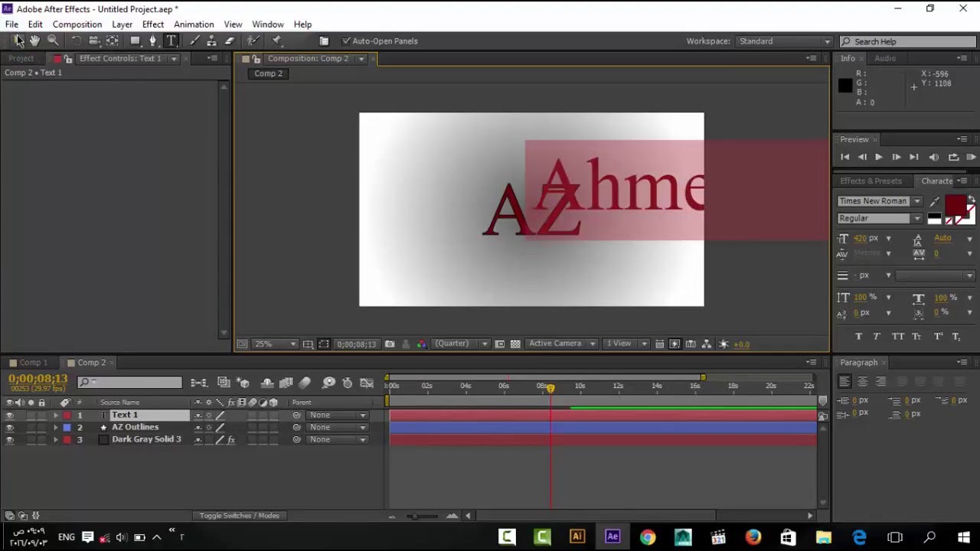Toggle the Auto-Open Panels checkbox
Image resolution: width=980 pixels, height=551 pixels.
(346, 41)
